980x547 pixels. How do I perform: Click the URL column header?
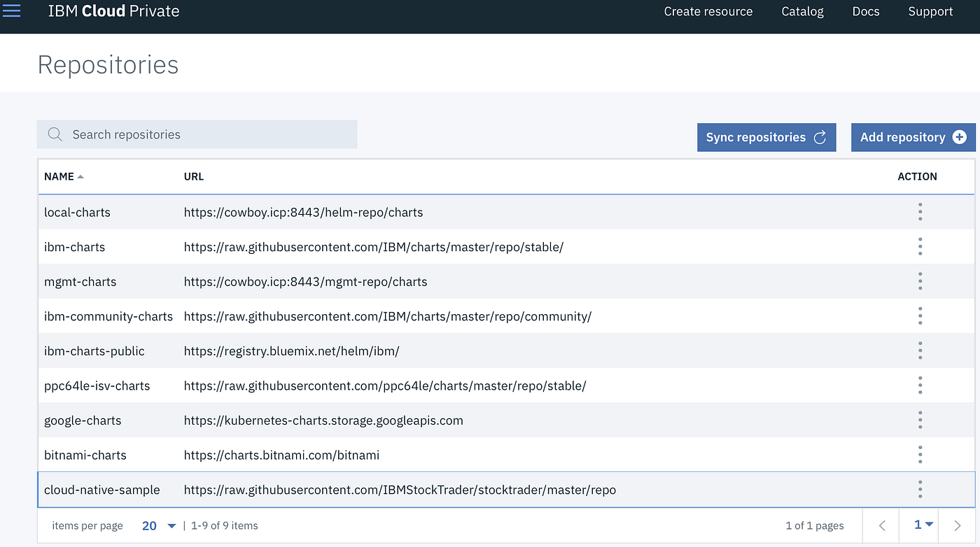[x=194, y=176]
